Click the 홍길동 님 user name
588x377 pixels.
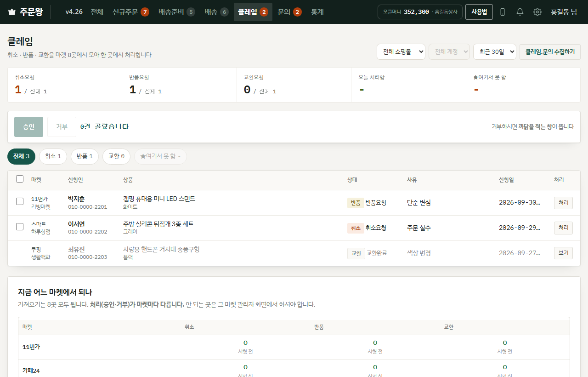[x=564, y=12]
